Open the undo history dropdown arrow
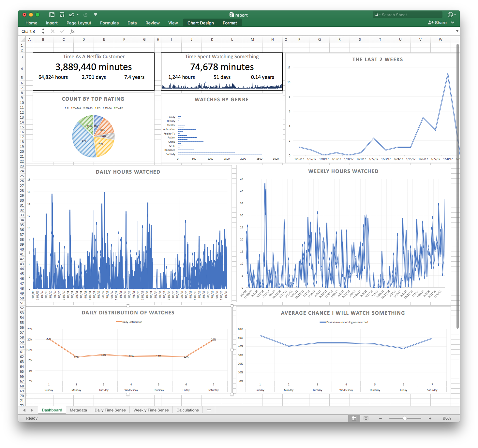Viewport: 478px width, 448px height. (x=78, y=15)
